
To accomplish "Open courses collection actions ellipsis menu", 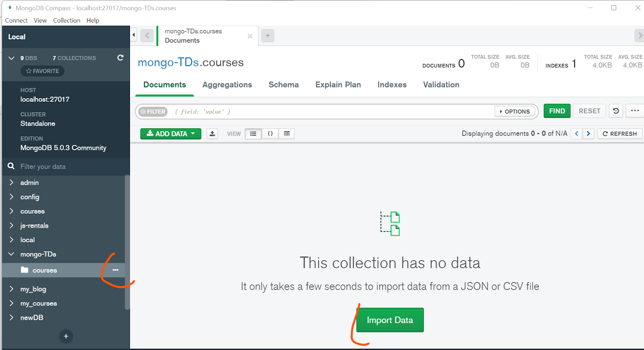I will click(x=116, y=270).
